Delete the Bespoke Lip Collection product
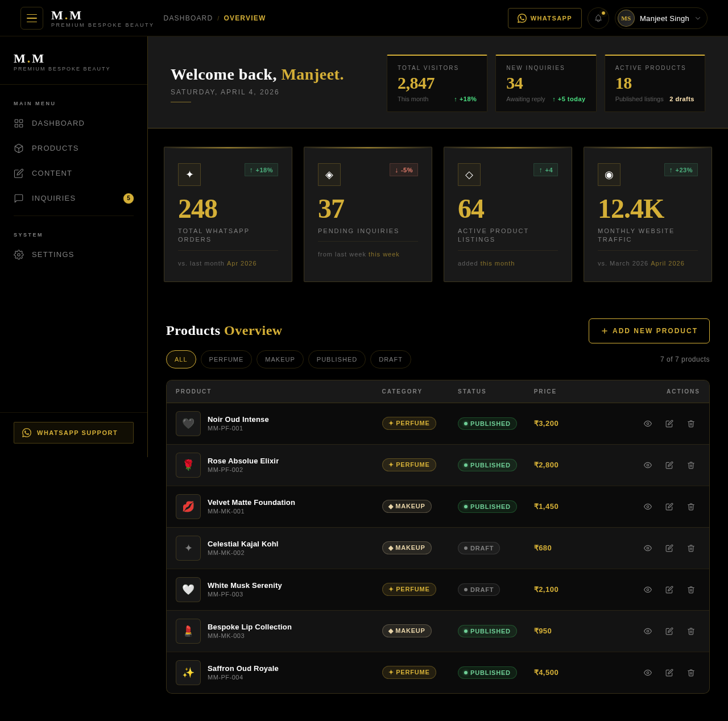Image resolution: width=728 pixels, height=721 pixels. point(691,631)
